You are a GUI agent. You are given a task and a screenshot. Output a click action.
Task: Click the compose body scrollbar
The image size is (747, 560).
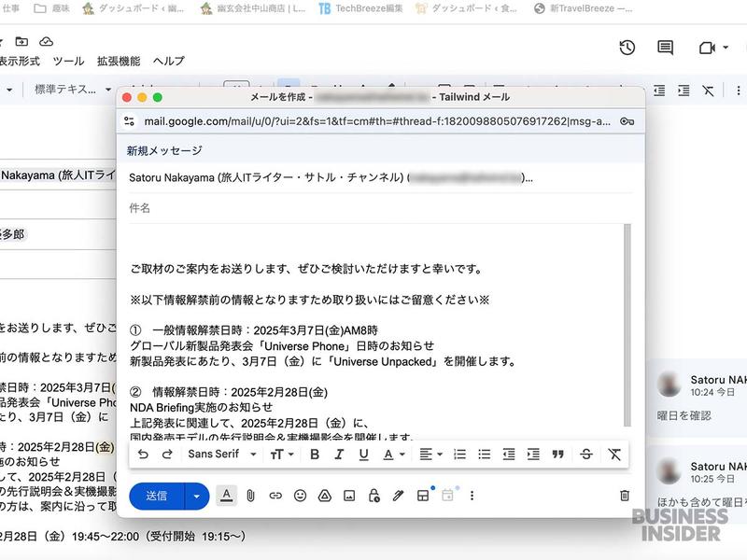coord(627,326)
